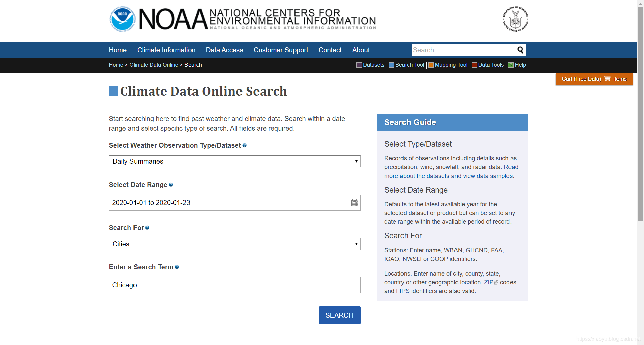Screen dimensions: 644x345
Task: Open the Customer Support menu
Action: [281, 50]
